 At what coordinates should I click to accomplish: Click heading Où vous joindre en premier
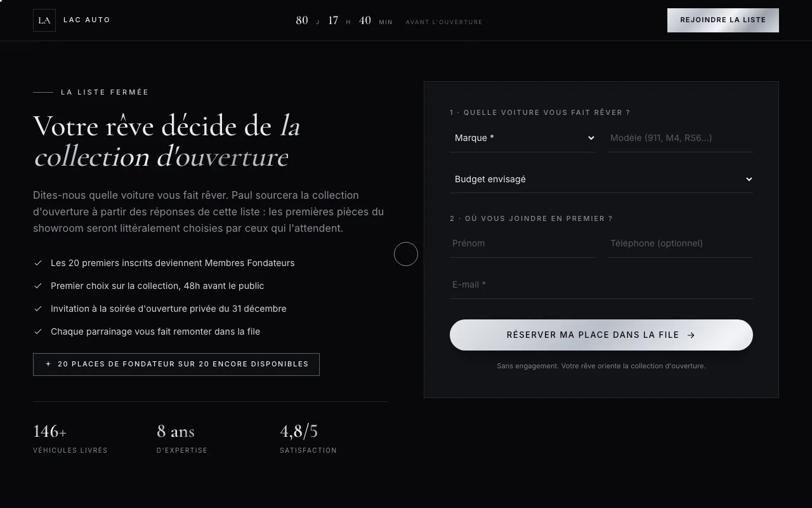(x=531, y=218)
